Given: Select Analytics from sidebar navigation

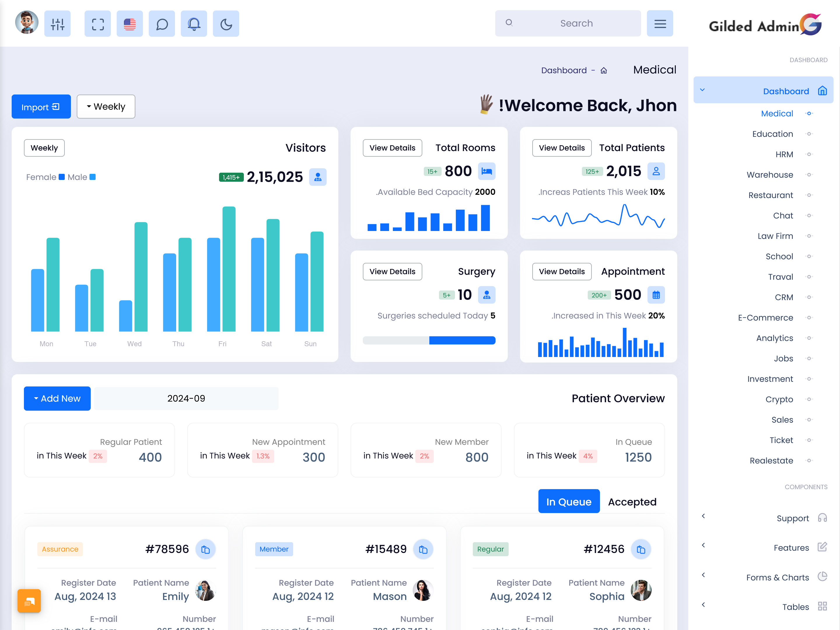Looking at the screenshot, I should pos(774,337).
